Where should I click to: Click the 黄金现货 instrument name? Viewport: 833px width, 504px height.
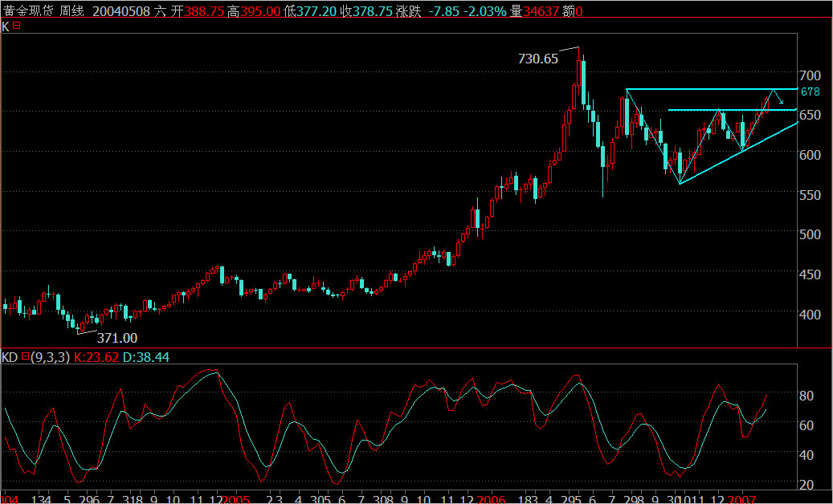pos(28,11)
